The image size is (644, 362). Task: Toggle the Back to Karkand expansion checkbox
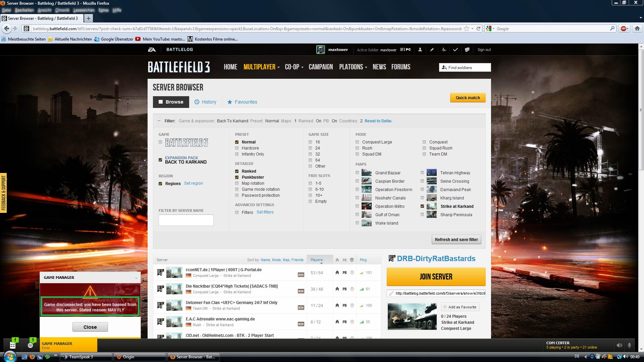click(x=160, y=160)
